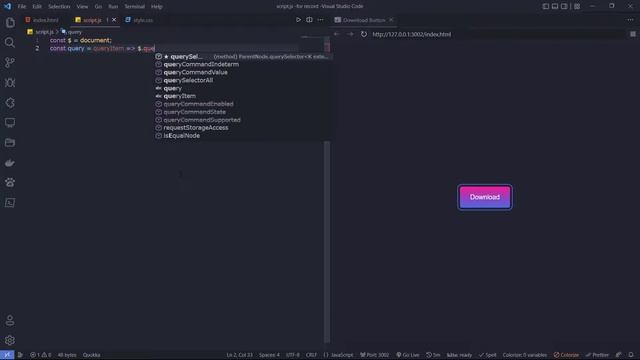Screen dimensions: 640x360
Task: Switch to the index.html tab
Action: point(42,20)
